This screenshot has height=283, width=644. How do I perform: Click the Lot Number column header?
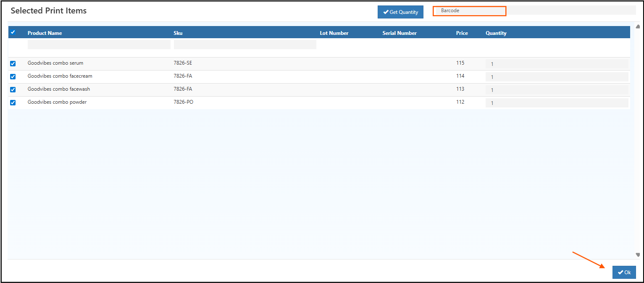pos(334,33)
